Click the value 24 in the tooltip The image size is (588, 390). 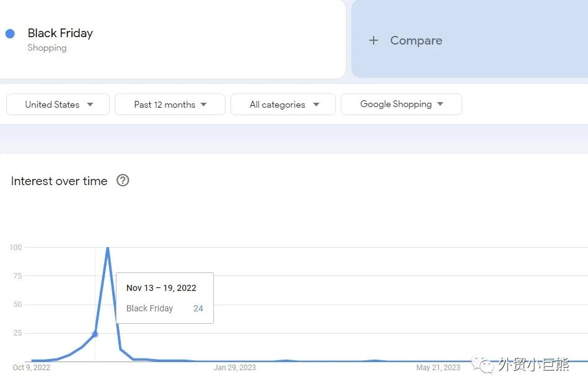198,308
